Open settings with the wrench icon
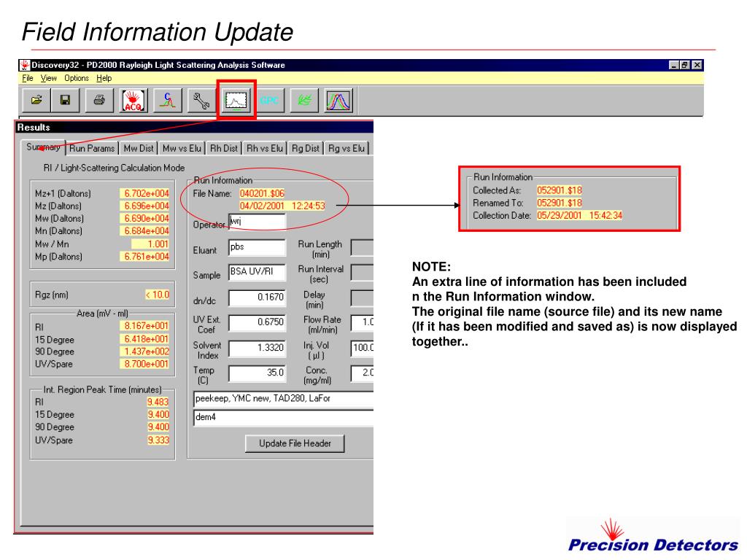Viewport: 747px width, 560px height. pos(201,101)
